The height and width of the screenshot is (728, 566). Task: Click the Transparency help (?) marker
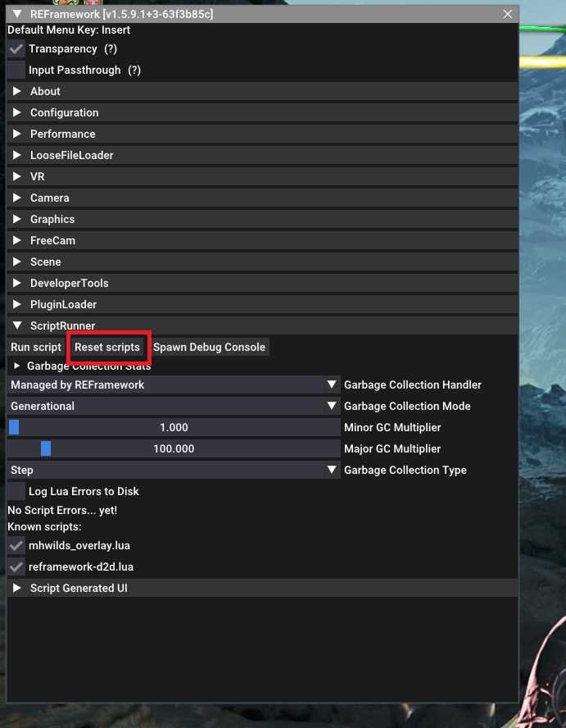111,48
